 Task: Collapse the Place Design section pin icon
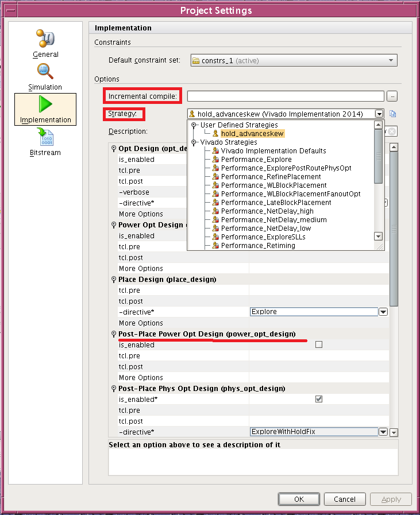click(113, 280)
